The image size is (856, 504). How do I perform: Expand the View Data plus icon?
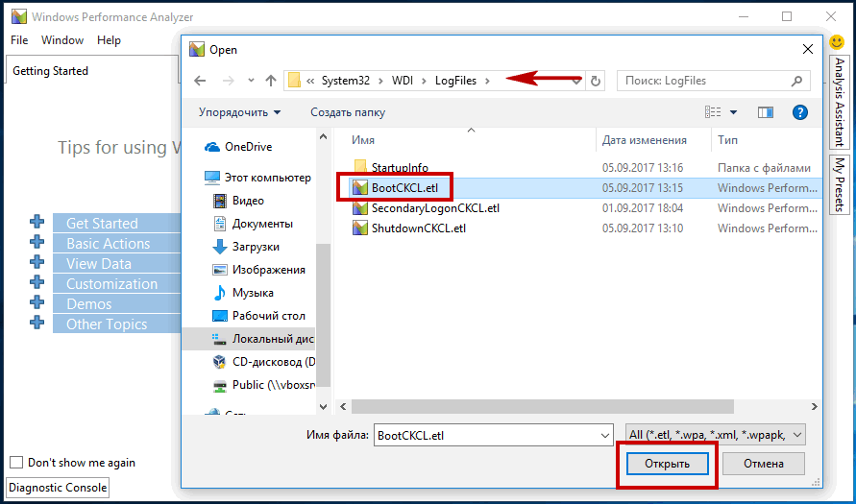tap(37, 262)
